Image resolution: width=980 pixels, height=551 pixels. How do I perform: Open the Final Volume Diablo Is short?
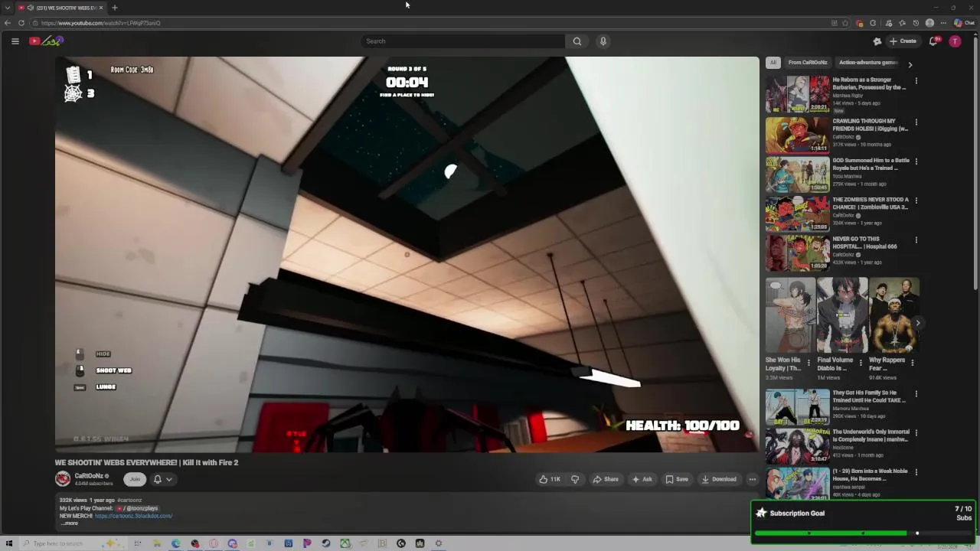tap(842, 315)
